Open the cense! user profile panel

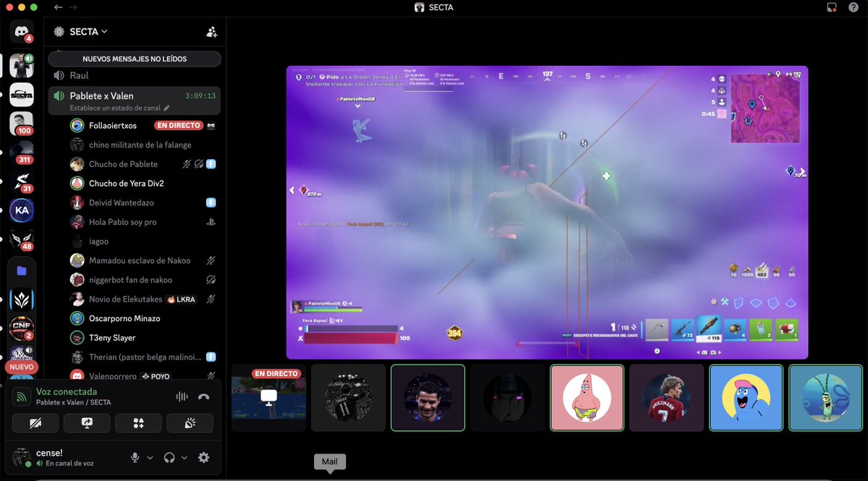65,457
